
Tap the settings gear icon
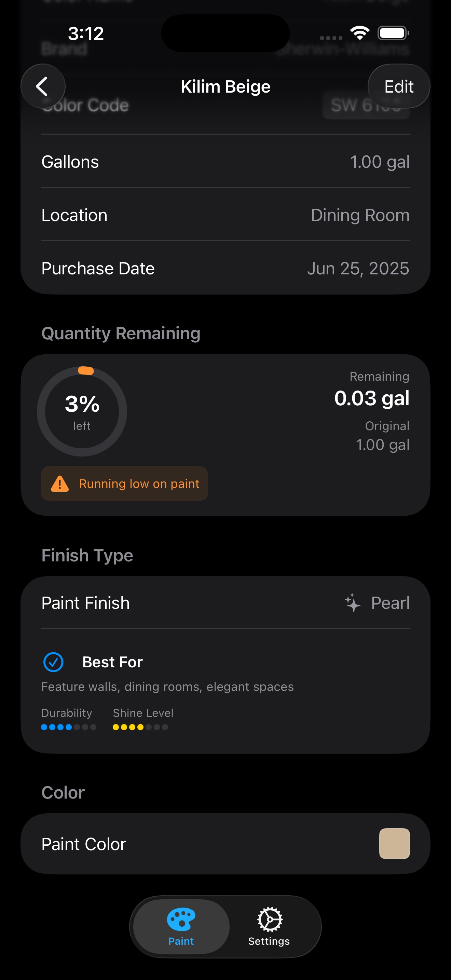point(270,919)
